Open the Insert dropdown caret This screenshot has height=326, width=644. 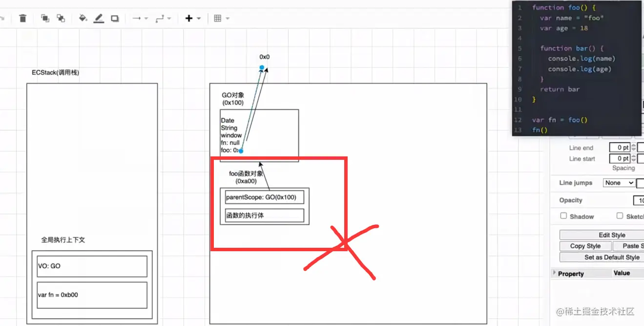pyautogui.click(x=199, y=19)
